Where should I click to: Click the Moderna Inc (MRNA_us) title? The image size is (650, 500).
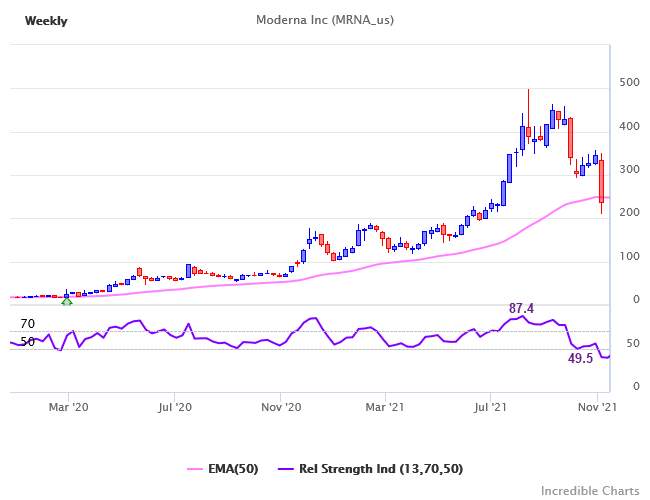[325, 20]
